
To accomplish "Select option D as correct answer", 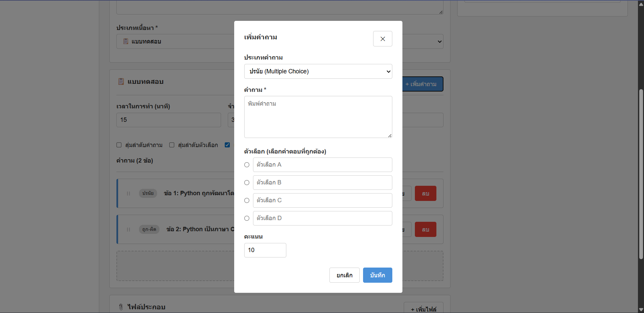I will coord(247,218).
